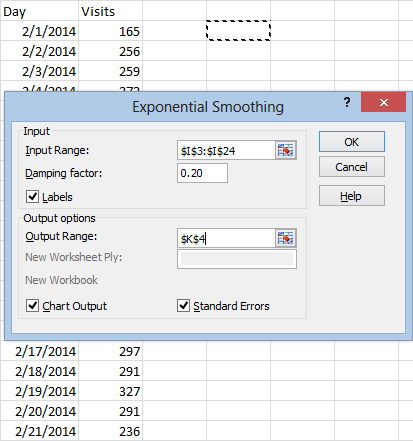The width and height of the screenshot is (413, 441).
Task: Select the cell with date 2/1/2014
Action: click(x=40, y=31)
